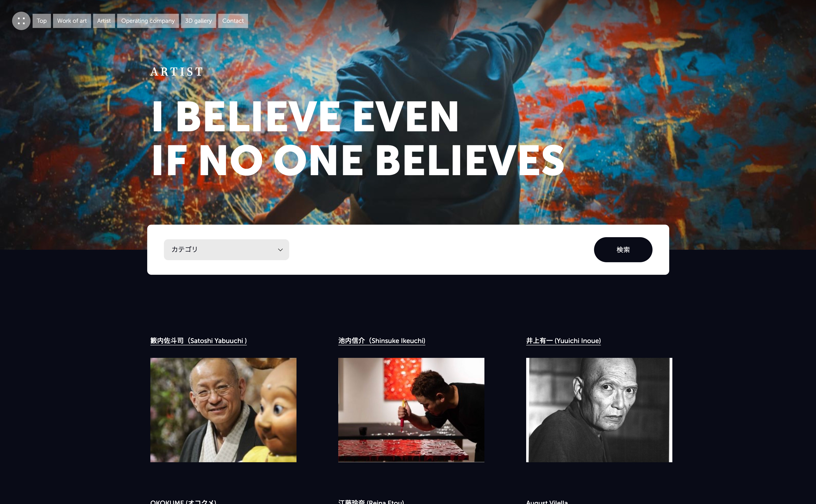Open the OKOKUME artist link
Image resolution: width=816 pixels, height=504 pixels.
(183, 501)
